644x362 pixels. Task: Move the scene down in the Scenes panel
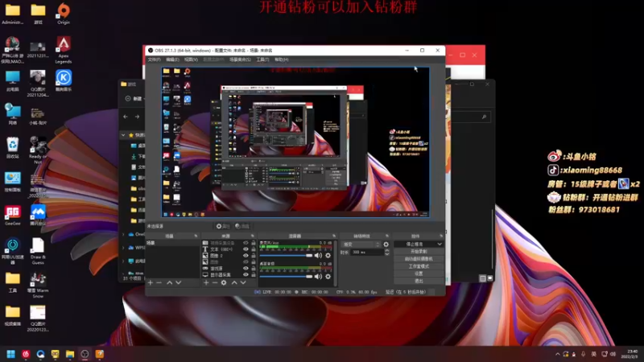point(178,282)
